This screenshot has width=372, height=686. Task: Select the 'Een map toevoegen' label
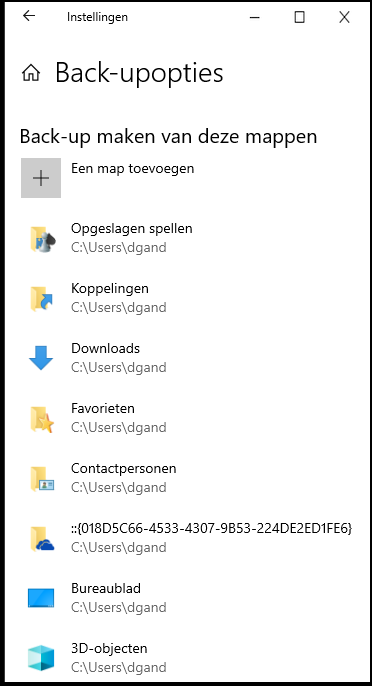[x=133, y=168]
